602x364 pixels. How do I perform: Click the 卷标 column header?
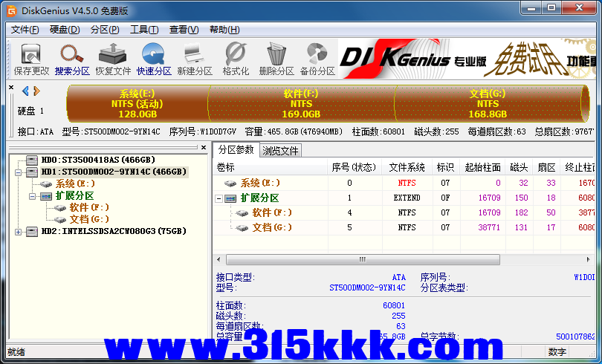(x=271, y=167)
